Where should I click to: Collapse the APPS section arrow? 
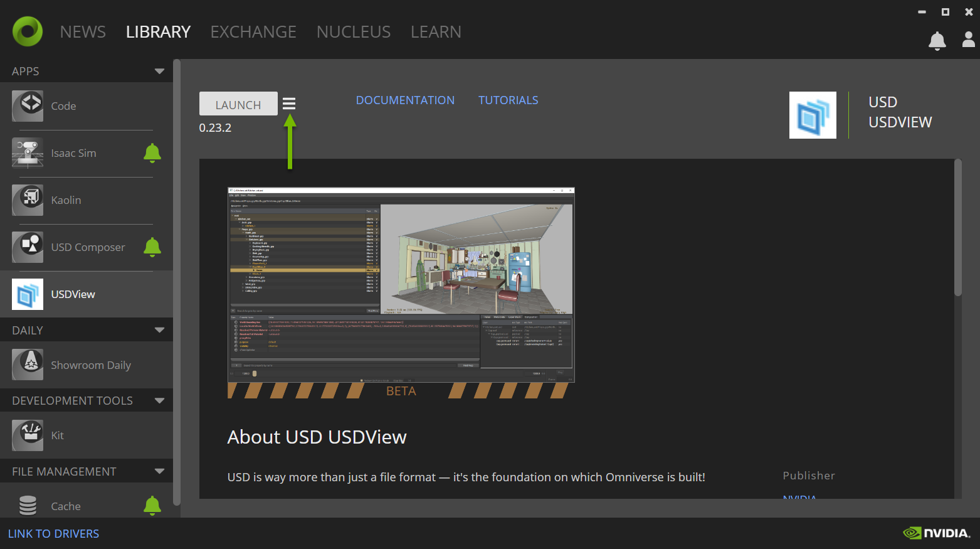160,72
